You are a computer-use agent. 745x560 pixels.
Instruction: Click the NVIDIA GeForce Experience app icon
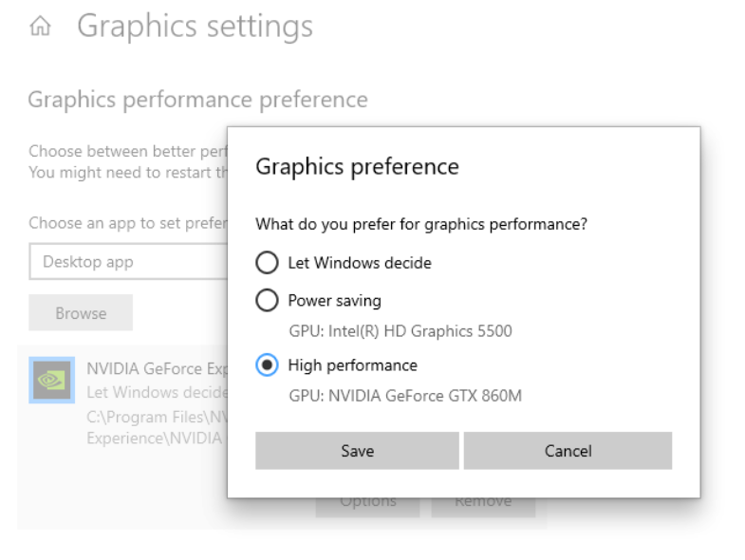52,380
